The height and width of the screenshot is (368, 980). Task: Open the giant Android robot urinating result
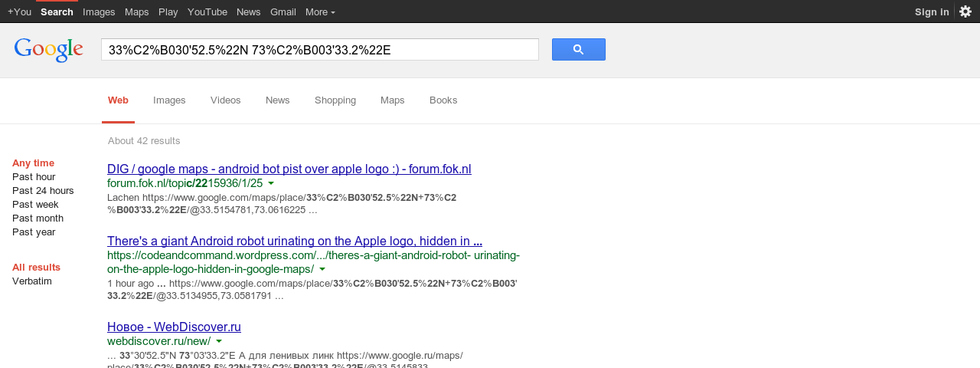[x=295, y=242]
